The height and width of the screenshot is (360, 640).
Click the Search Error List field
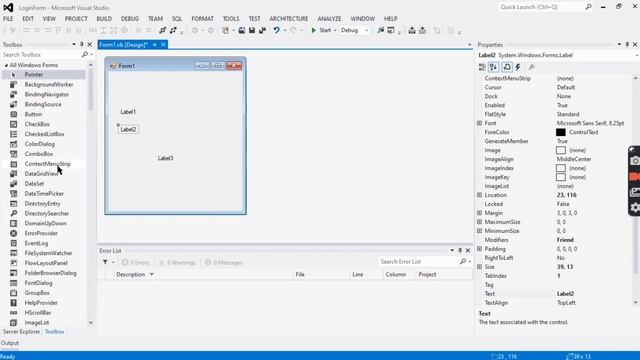coord(419,262)
